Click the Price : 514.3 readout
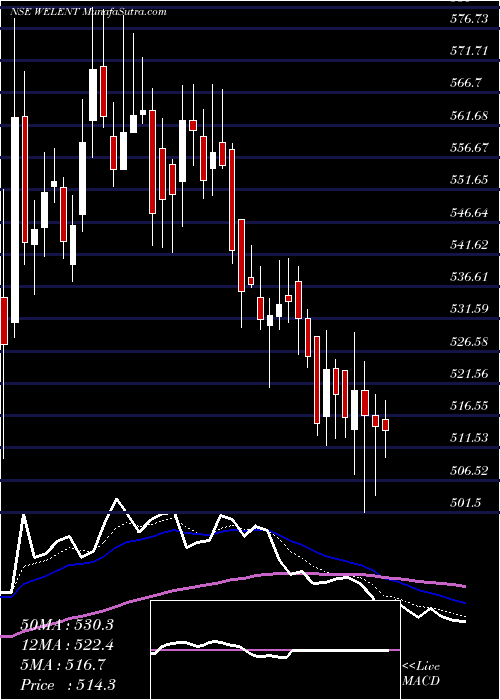 point(66,685)
